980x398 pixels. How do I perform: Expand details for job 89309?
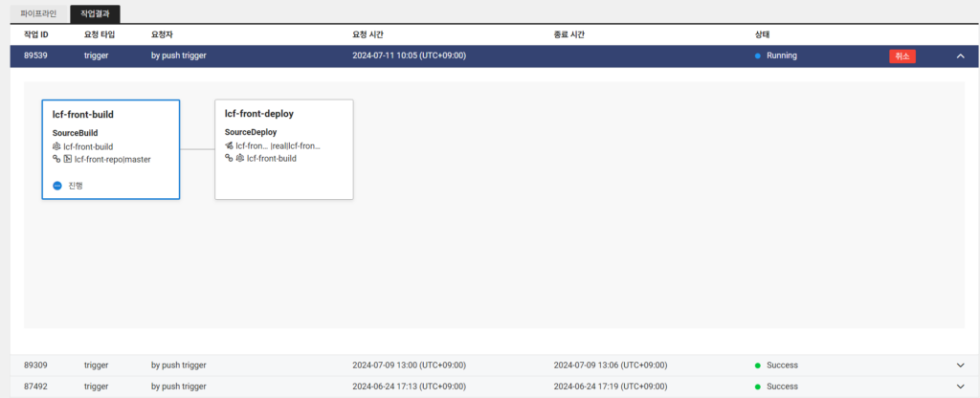point(960,365)
